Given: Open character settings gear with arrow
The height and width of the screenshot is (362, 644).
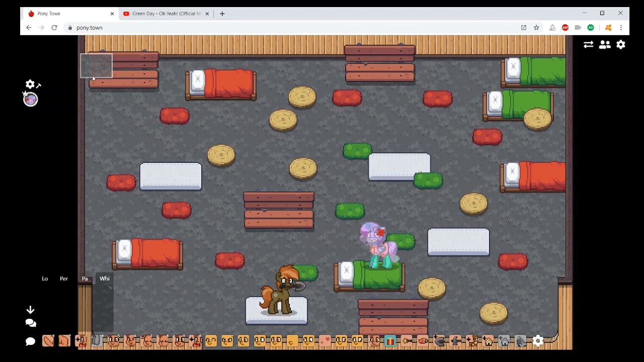Looking at the screenshot, I should [x=33, y=84].
